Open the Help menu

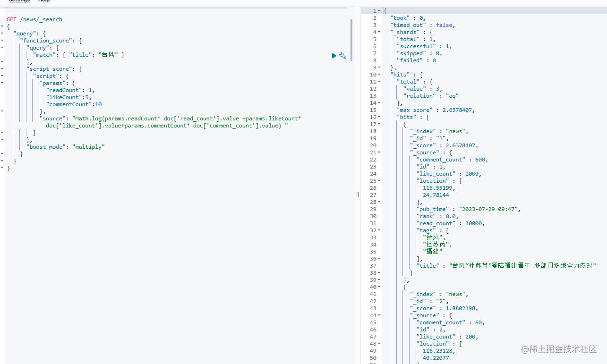[x=43, y=1]
